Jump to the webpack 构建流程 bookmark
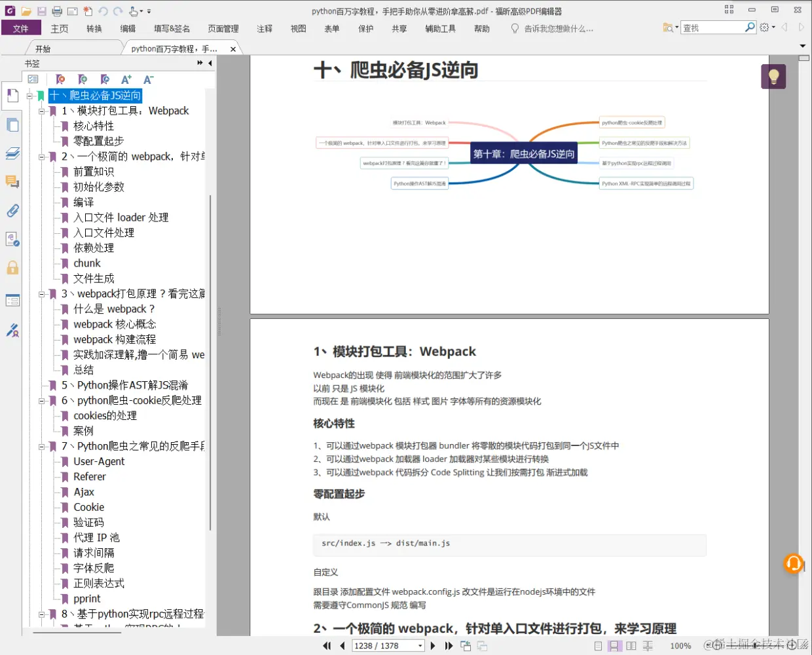 point(115,339)
